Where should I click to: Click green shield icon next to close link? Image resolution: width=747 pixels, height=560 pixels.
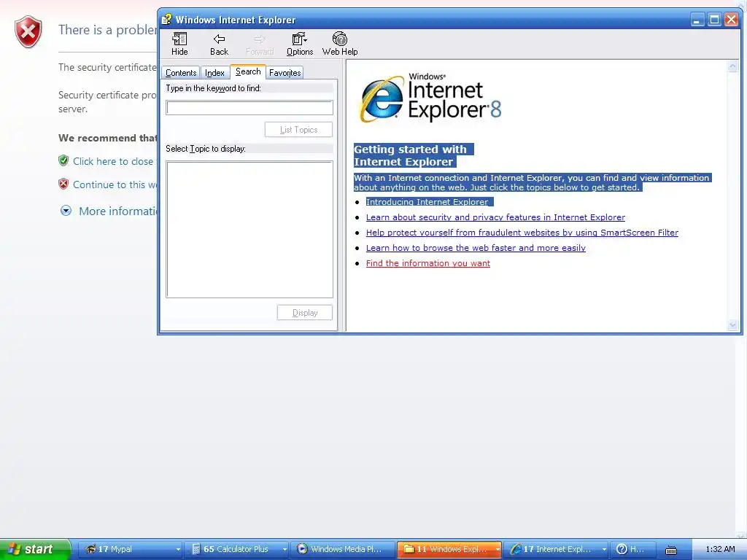tap(63, 160)
